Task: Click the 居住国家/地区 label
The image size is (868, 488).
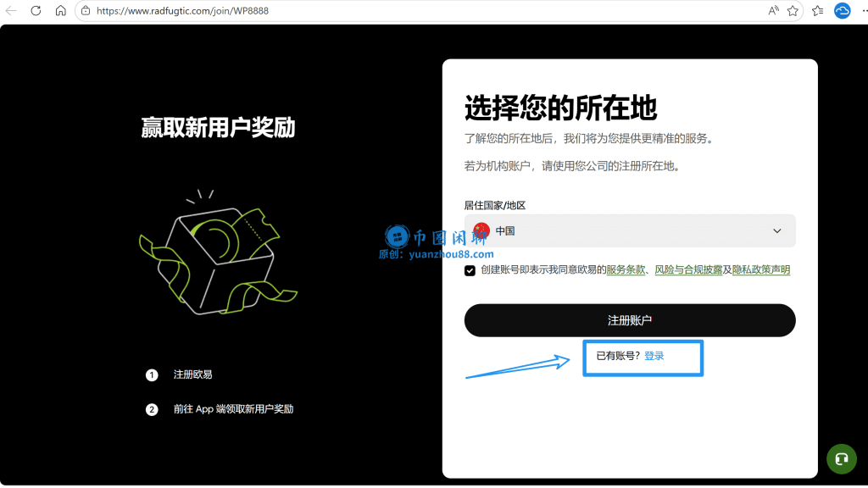Action: pyautogui.click(x=495, y=205)
